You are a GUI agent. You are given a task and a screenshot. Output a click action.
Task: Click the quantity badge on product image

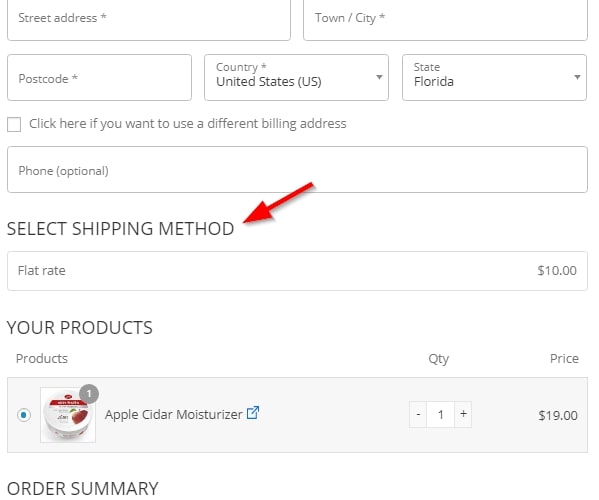(x=89, y=394)
